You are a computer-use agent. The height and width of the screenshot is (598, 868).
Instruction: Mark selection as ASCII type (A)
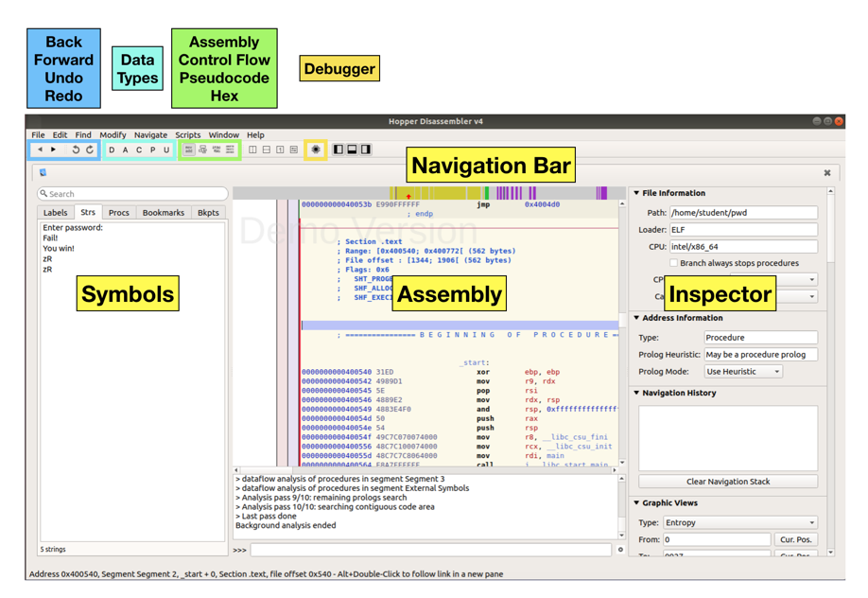pyautogui.click(x=125, y=149)
